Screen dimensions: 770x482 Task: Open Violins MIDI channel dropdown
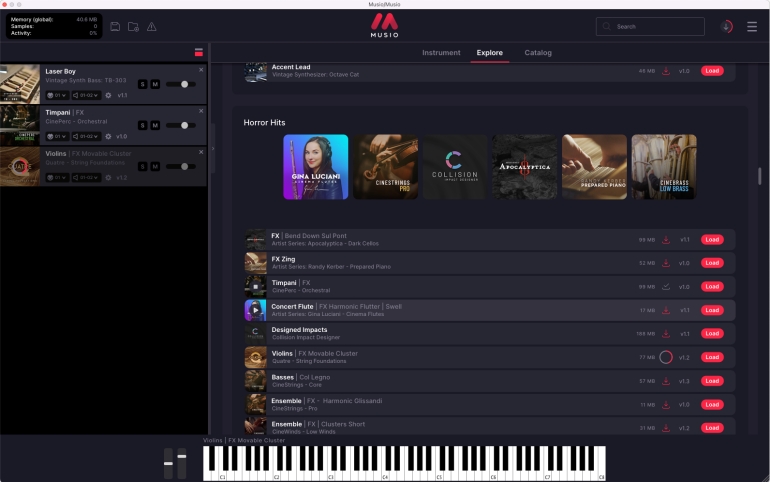56,178
